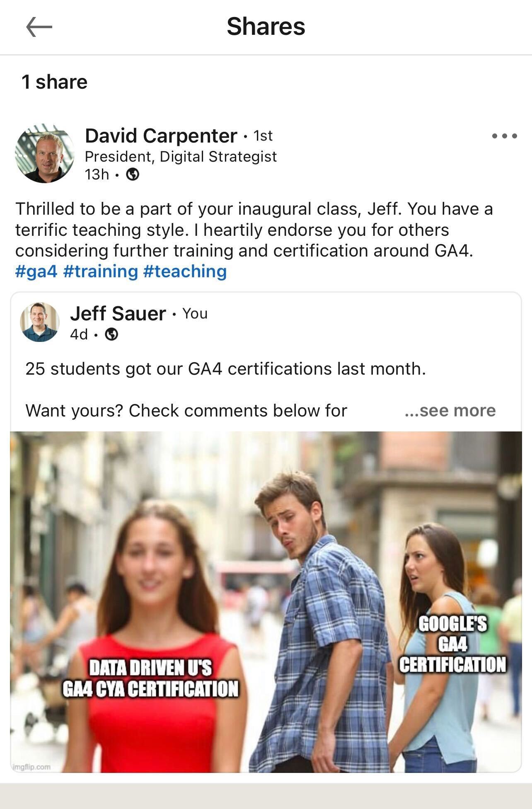Tap the globe icon beside Jeff Sauer's 4d timestamp

(111, 334)
